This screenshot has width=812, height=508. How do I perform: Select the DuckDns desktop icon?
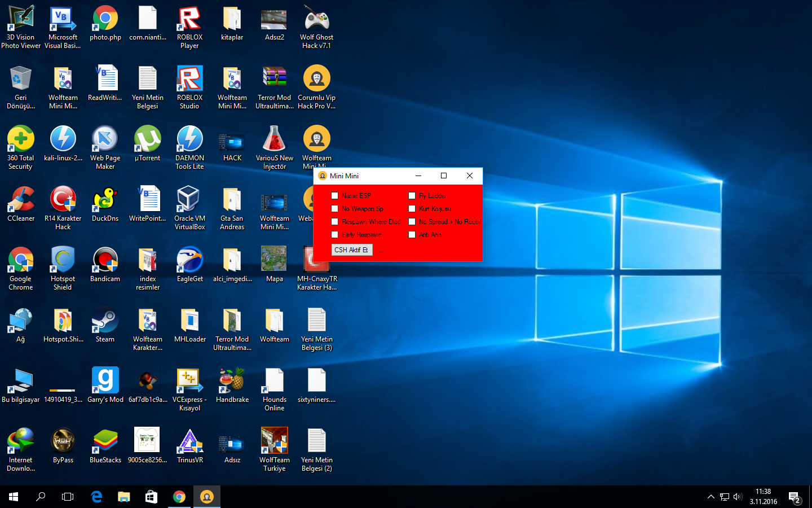pos(105,204)
